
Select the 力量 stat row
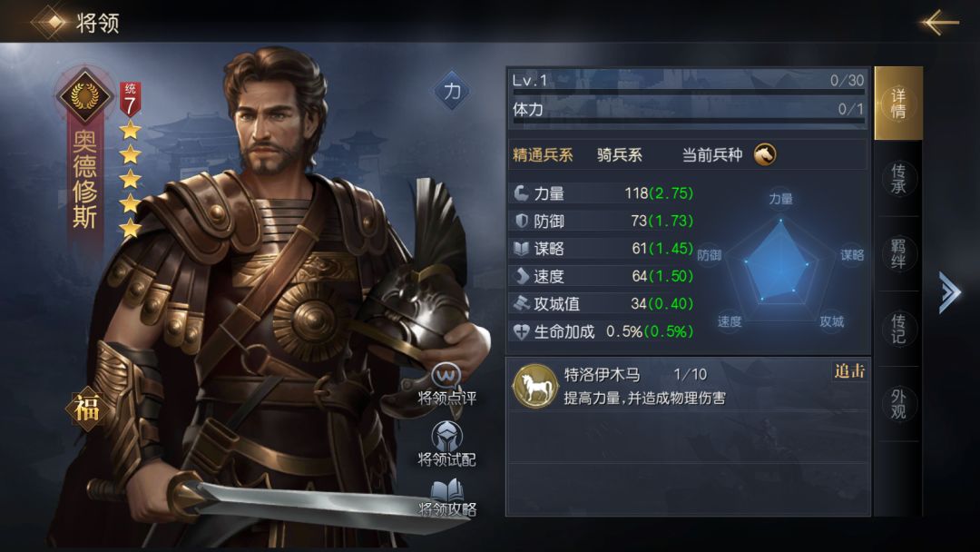point(603,193)
